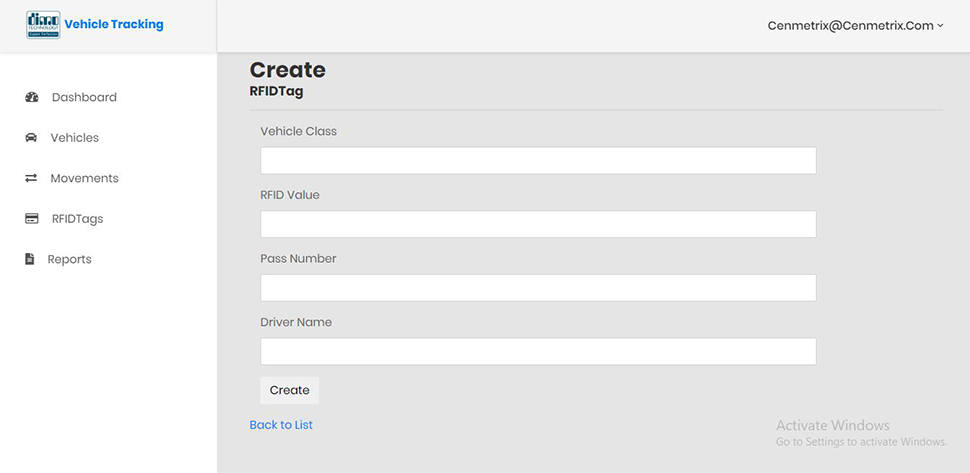Viewport: 970px width, 473px height.
Task: Select Movements in the sidebar
Action: pos(85,178)
